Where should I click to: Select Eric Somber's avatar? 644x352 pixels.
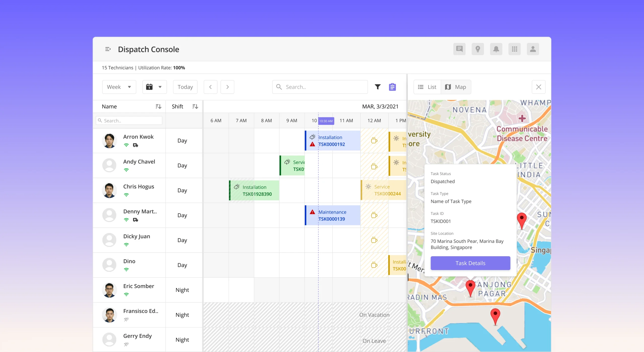[109, 290]
